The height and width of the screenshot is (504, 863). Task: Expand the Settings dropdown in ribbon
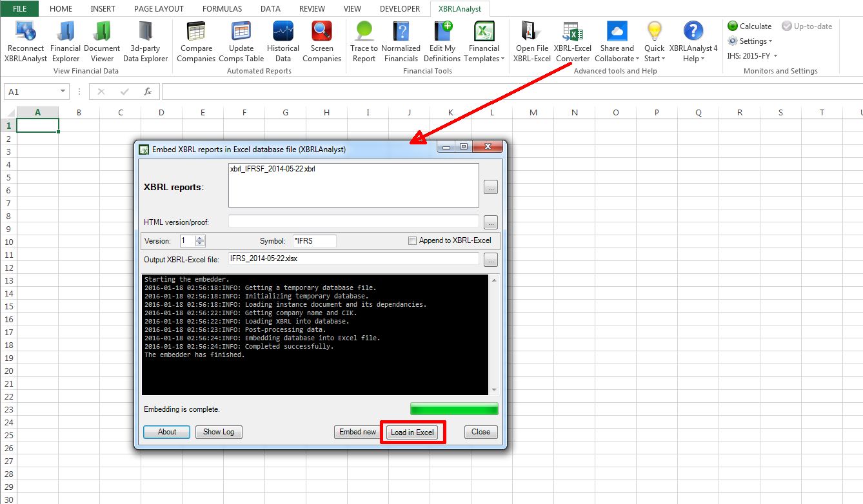(750, 41)
